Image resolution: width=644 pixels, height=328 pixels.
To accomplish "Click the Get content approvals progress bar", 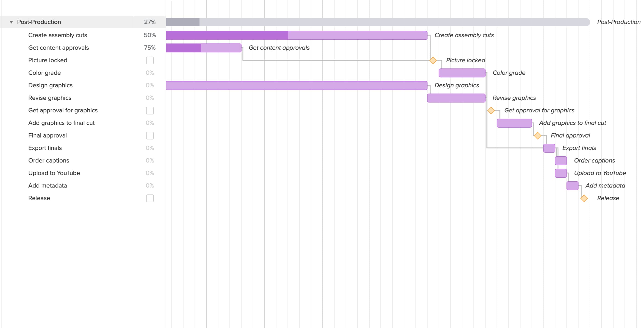I will [204, 48].
